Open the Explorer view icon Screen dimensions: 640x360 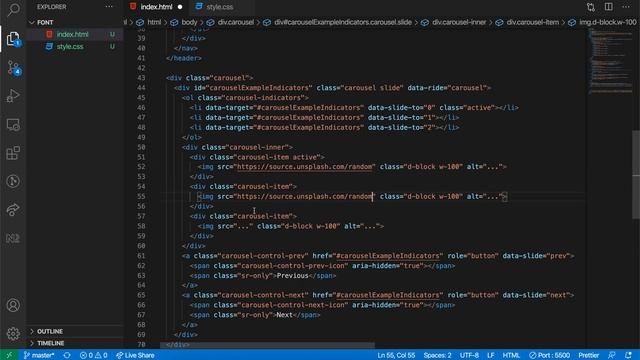13,39
